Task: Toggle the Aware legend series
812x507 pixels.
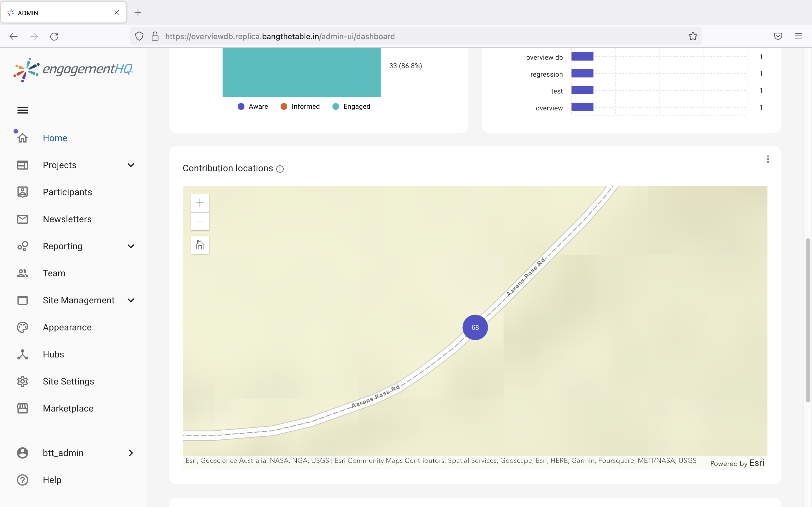Action: pyautogui.click(x=253, y=107)
